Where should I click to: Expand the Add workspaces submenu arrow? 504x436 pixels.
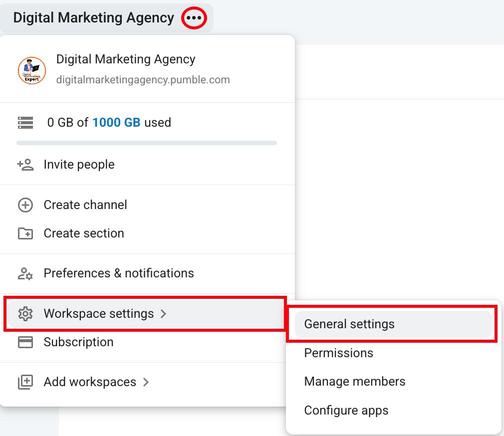[x=146, y=382]
